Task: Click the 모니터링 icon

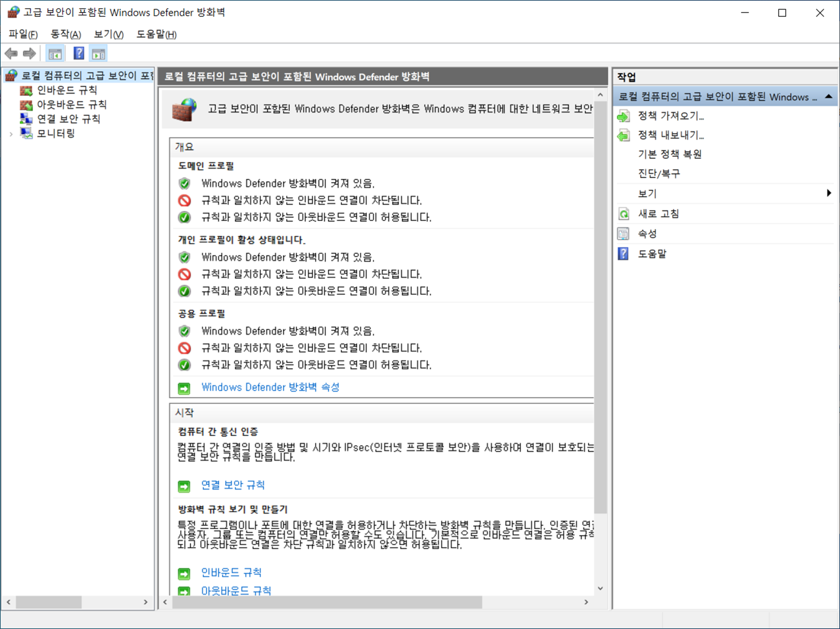Action: pos(26,134)
